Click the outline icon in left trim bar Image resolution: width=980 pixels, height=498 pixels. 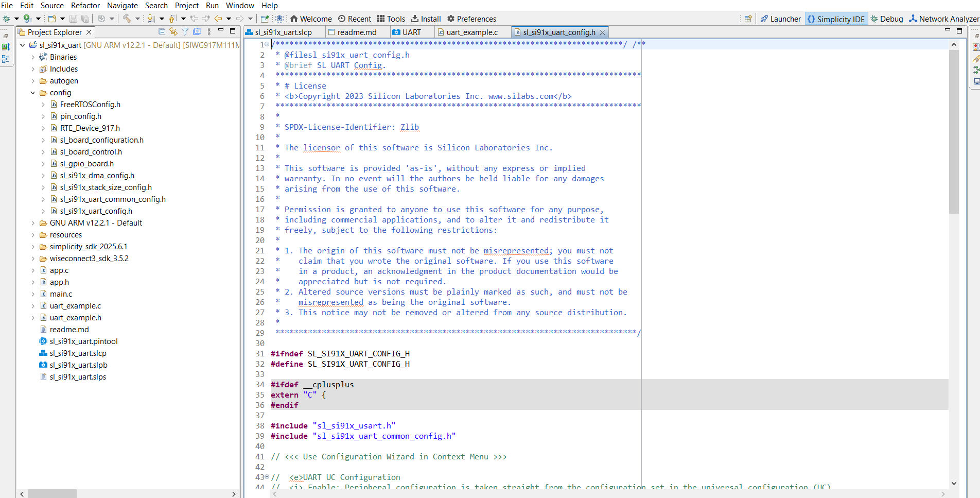[6, 59]
